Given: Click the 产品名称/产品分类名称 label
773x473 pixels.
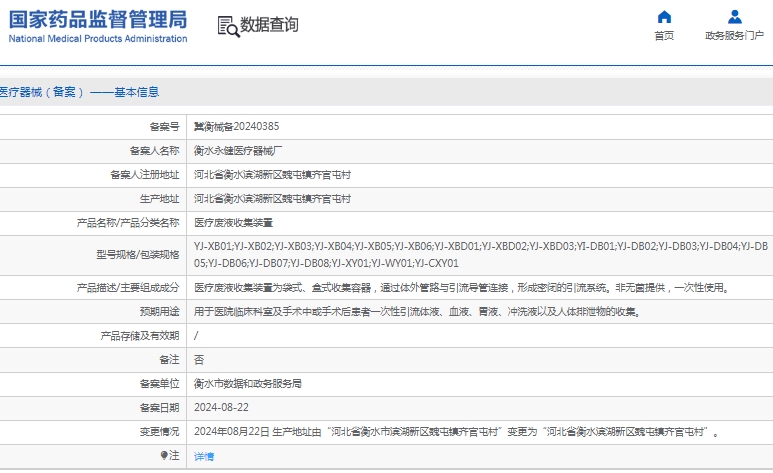Looking at the screenshot, I should coord(128,223).
